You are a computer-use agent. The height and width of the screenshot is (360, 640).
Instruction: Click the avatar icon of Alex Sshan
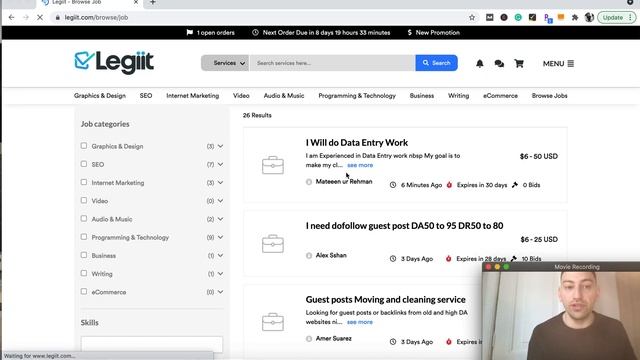pyautogui.click(x=309, y=256)
